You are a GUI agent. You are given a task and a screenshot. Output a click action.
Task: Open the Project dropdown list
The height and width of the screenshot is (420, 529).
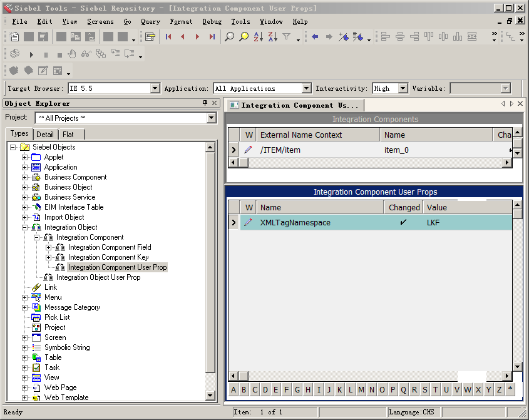(211, 118)
